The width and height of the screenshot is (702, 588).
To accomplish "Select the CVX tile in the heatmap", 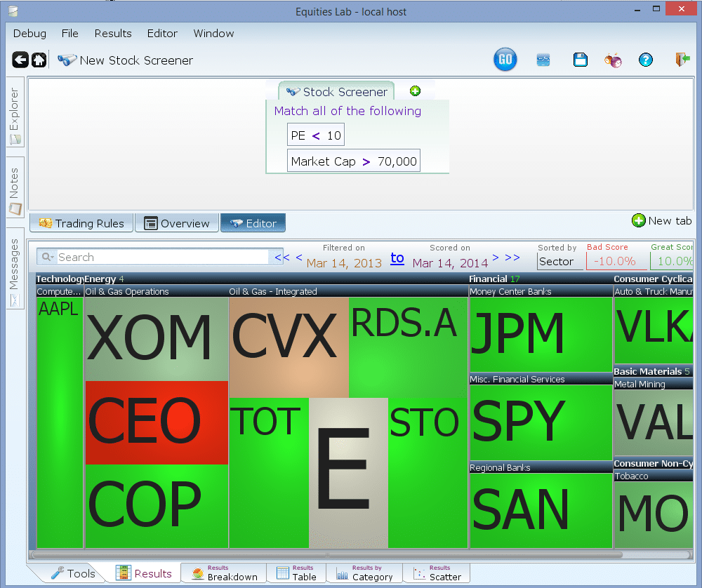I will click(289, 348).
